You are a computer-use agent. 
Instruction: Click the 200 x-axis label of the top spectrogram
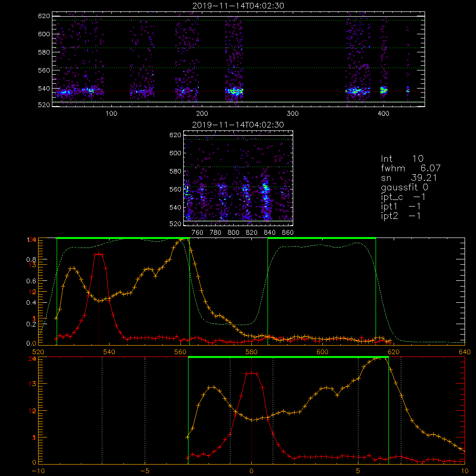click(202, 114)
